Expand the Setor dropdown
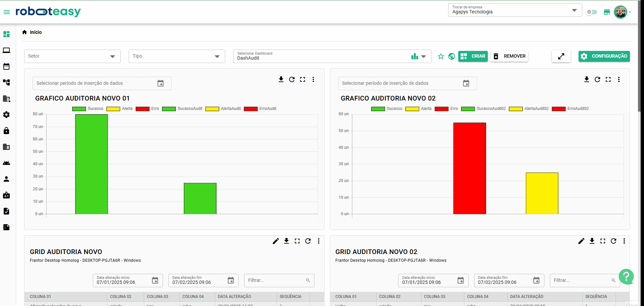Screen dimensions: 644x306 [72, 56]
